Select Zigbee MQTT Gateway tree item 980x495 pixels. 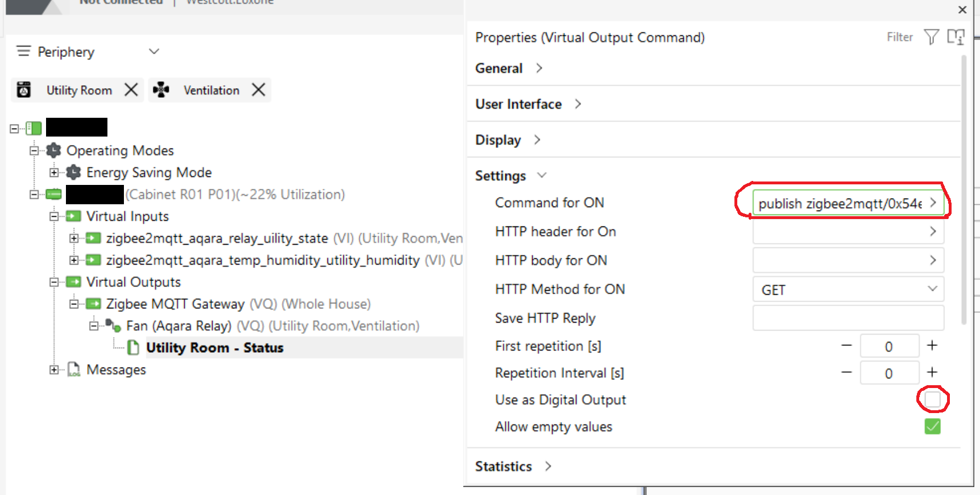click(x=175, y=304)
